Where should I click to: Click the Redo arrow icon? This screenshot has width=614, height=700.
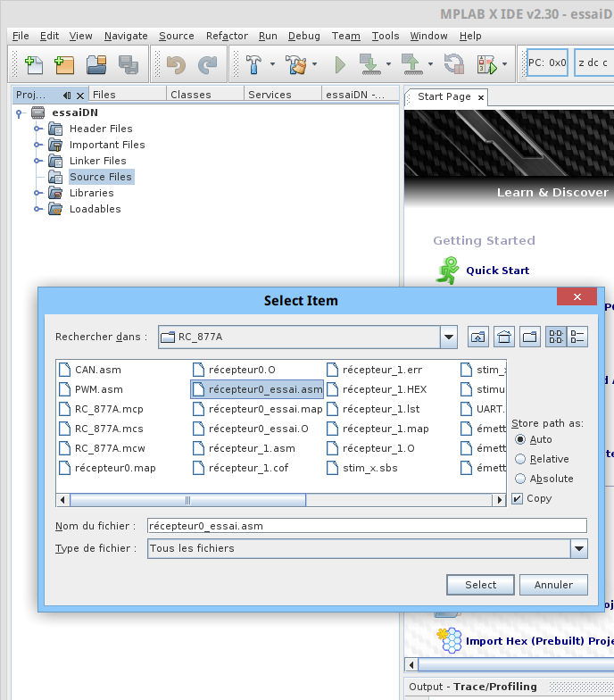tap(207, 64)
